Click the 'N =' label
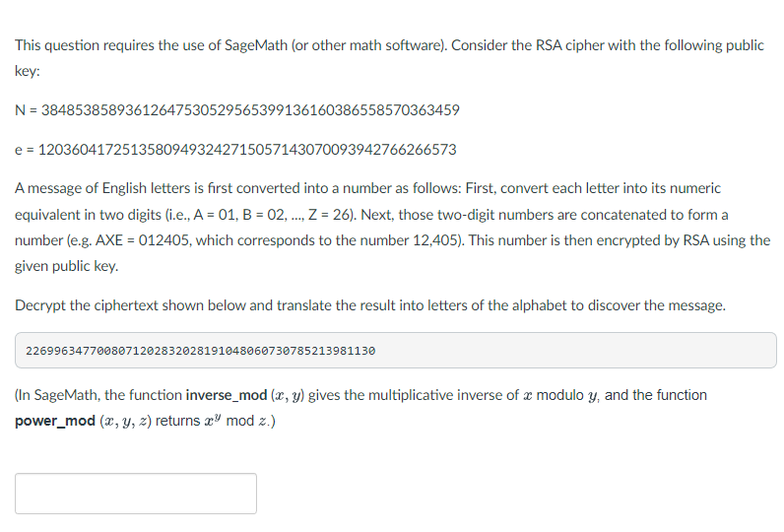 [x=26, y=110]
